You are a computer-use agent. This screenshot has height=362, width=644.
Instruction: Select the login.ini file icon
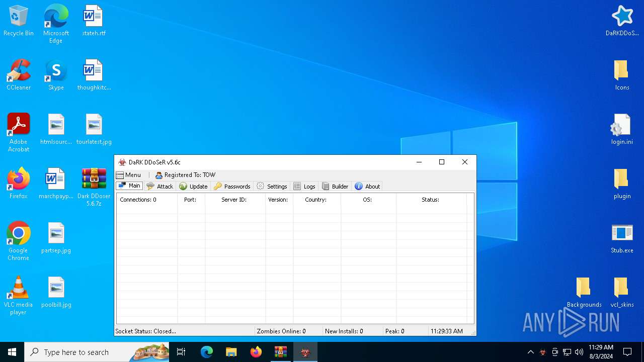coord(622,130)
